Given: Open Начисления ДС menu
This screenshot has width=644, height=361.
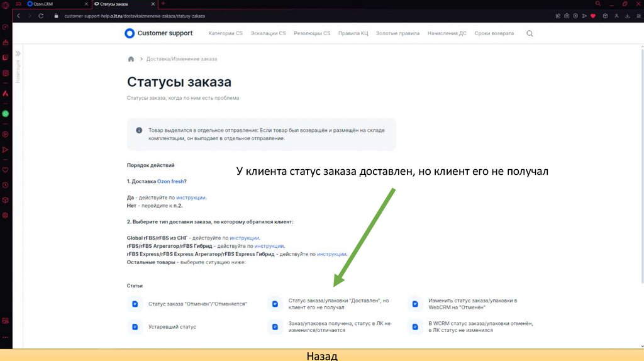Looking at the screenshot, I should point(447,33).
